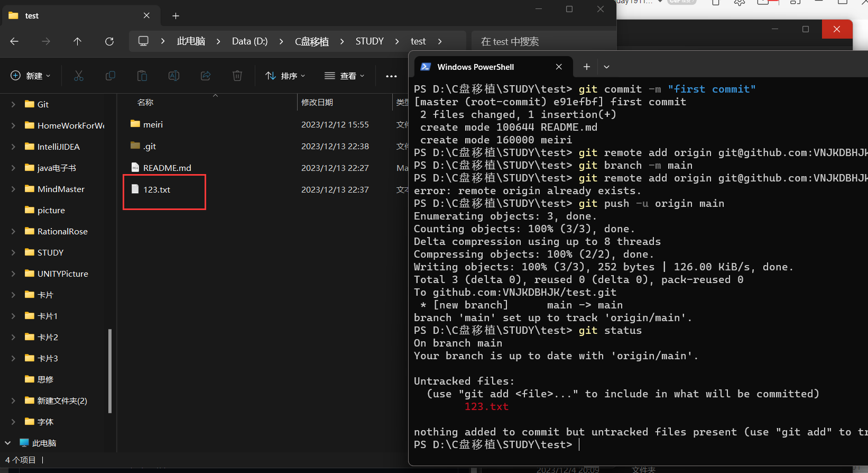Refresh the test folder view
The height and width of the screenshot is (473, 868).
pyautogui.click(x=109, y=41)
